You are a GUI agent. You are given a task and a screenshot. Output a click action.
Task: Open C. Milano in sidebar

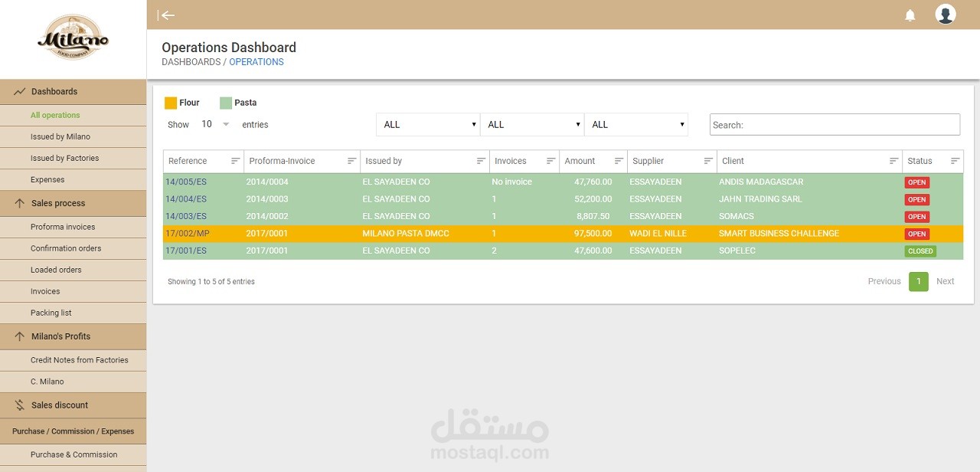(73, 382)
